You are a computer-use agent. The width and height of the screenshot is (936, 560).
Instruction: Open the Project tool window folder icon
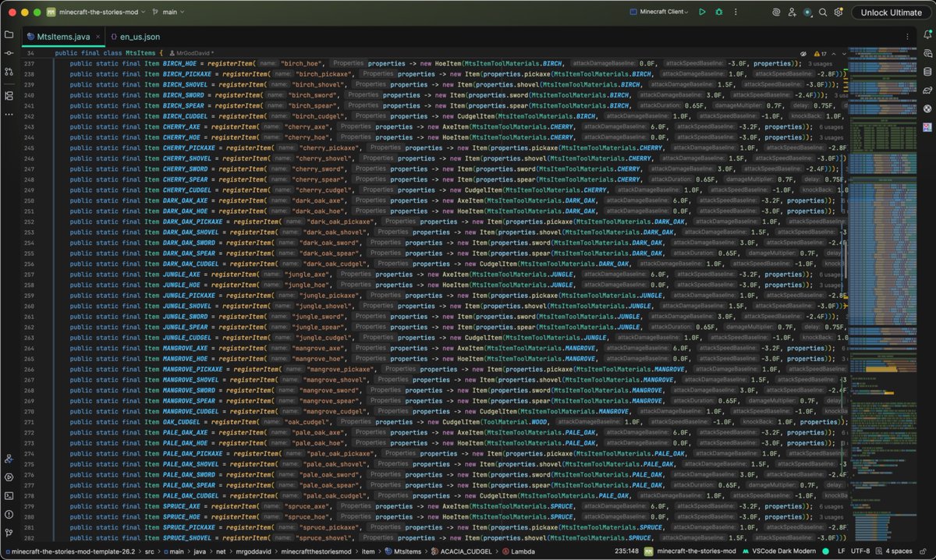[9, 35]
